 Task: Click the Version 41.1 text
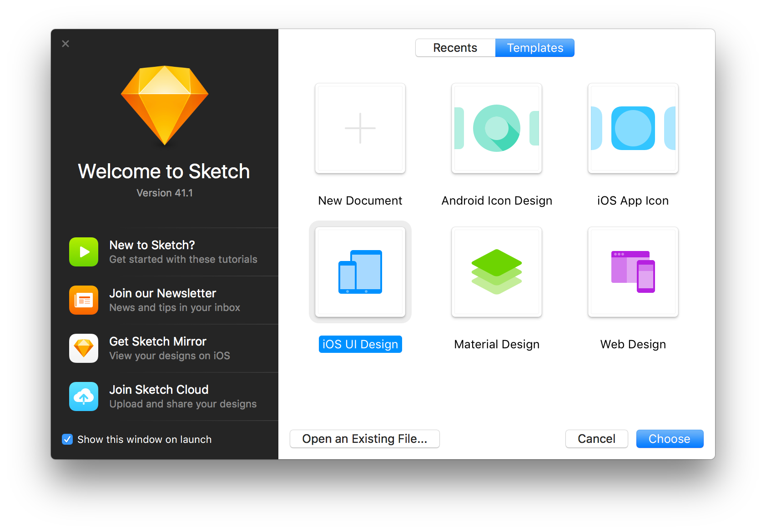click(165, 193)
